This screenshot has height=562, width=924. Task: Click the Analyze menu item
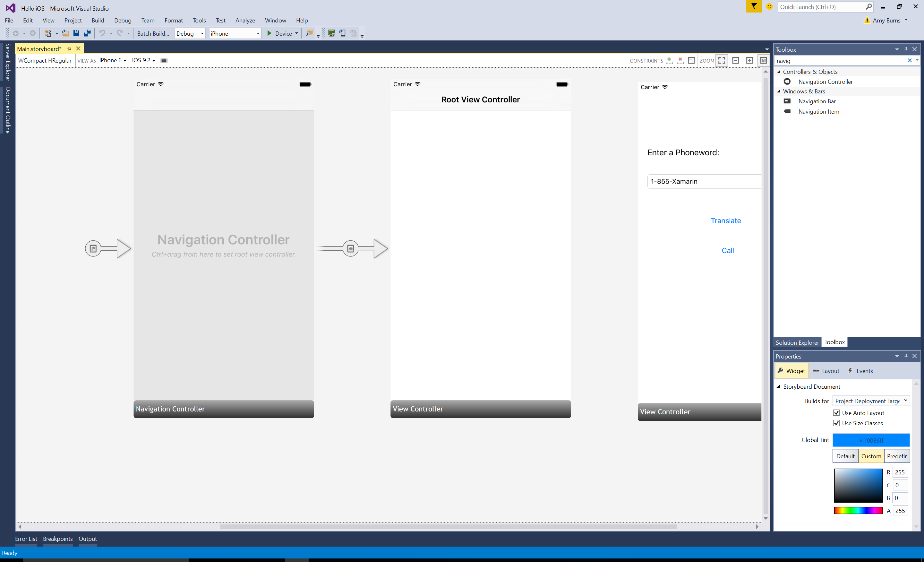[x=245, y=20]
